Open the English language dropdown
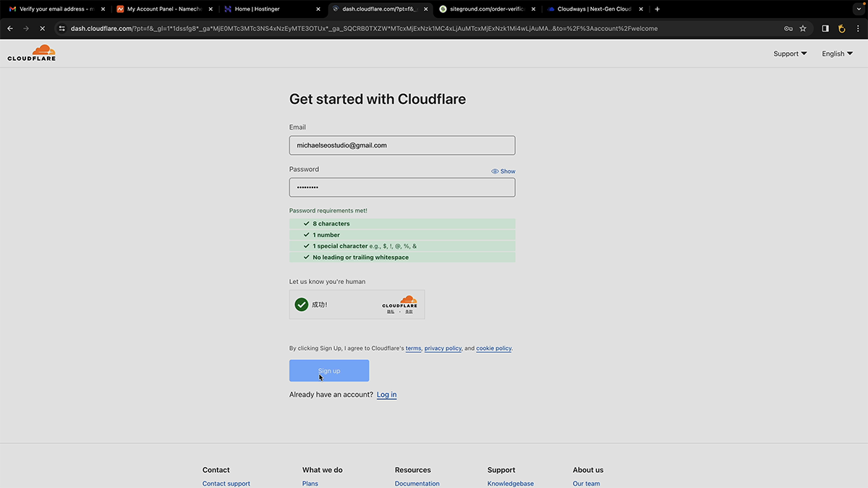This screenshot has height=488, width=868. tap(837, 53)
